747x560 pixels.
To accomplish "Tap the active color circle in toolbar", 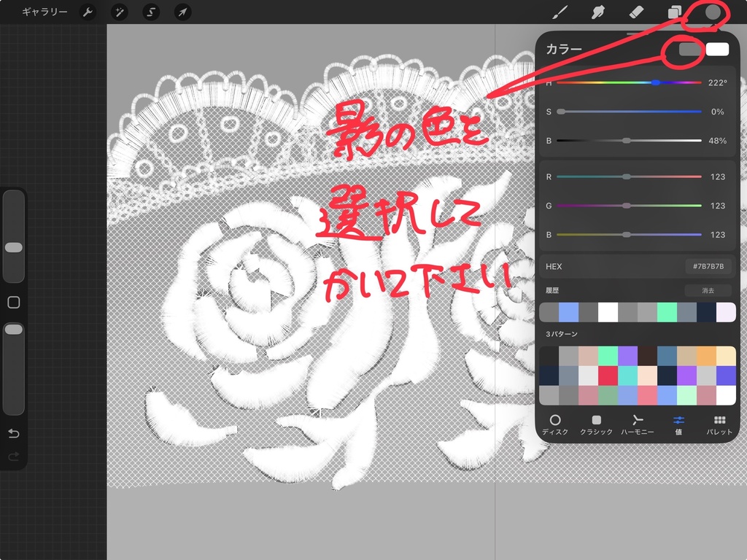I will pos(713,12).
